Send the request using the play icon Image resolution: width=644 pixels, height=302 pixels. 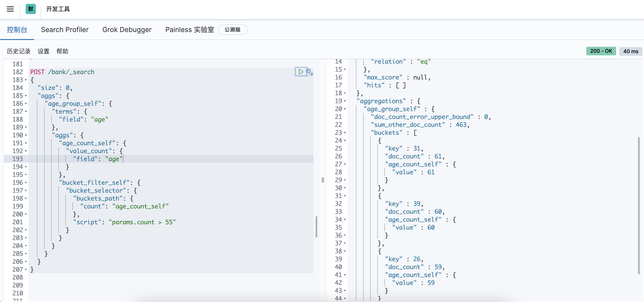point(300,72)
